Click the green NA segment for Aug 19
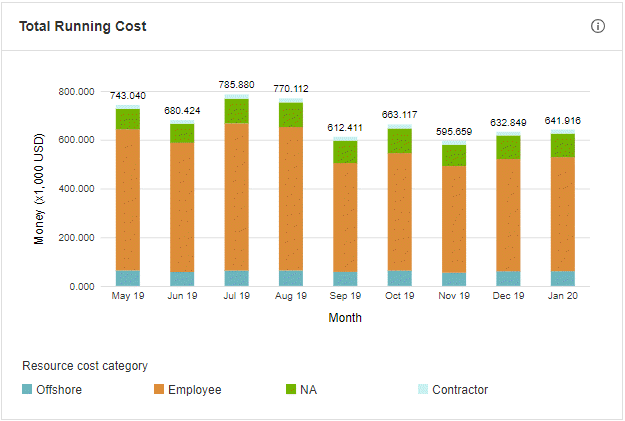Viewport: 625px width, 421px height. [290, 114]
